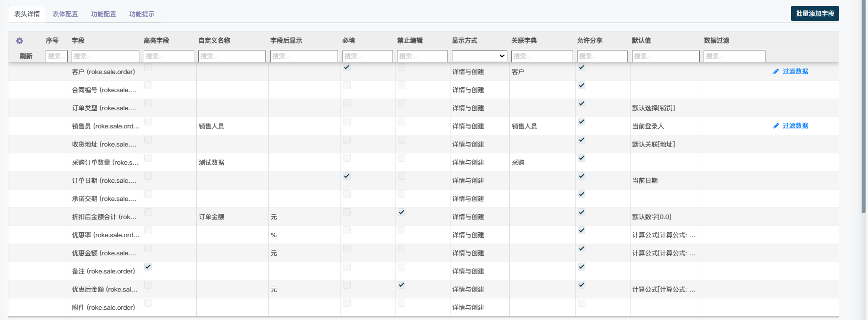Select the 功能提示 tab
868x320 pixels.
point(142,14)
